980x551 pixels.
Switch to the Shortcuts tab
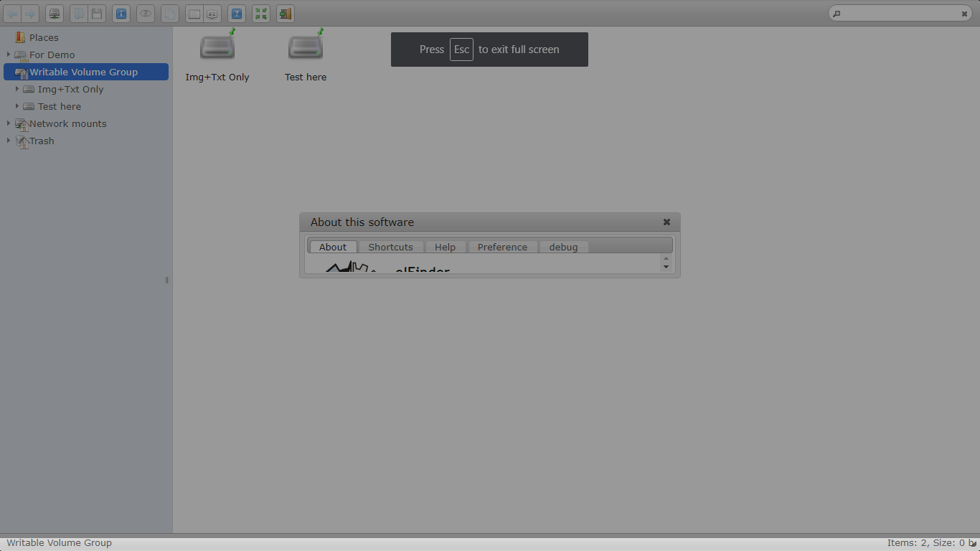tap(390, 246)
